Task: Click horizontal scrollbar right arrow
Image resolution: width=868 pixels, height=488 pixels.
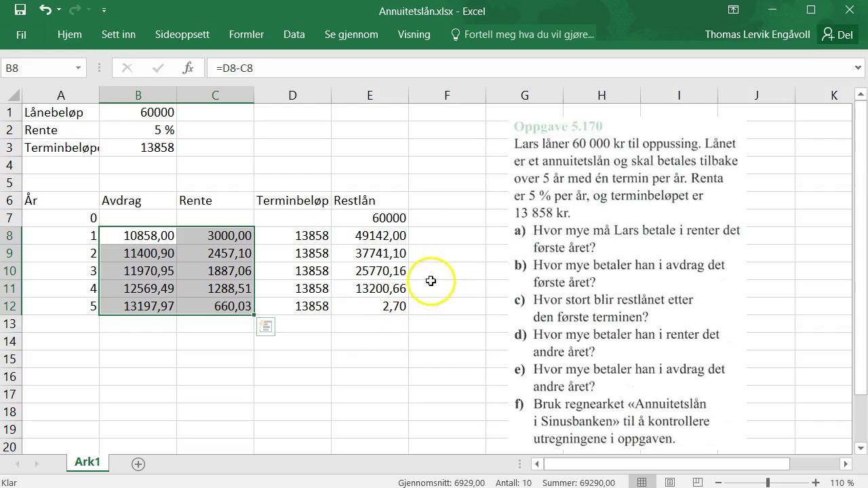Action: coord(846,464)
